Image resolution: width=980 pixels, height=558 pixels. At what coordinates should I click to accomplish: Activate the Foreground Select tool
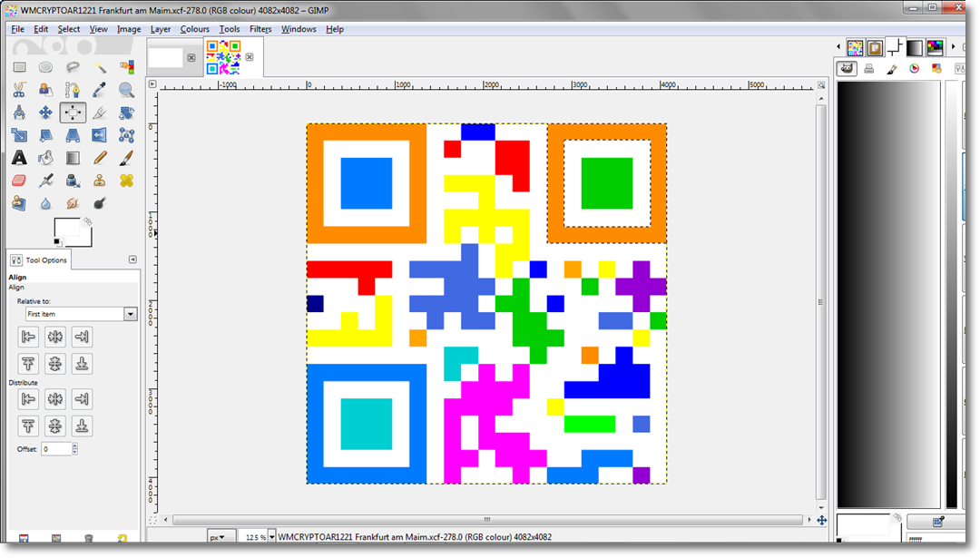45,90
